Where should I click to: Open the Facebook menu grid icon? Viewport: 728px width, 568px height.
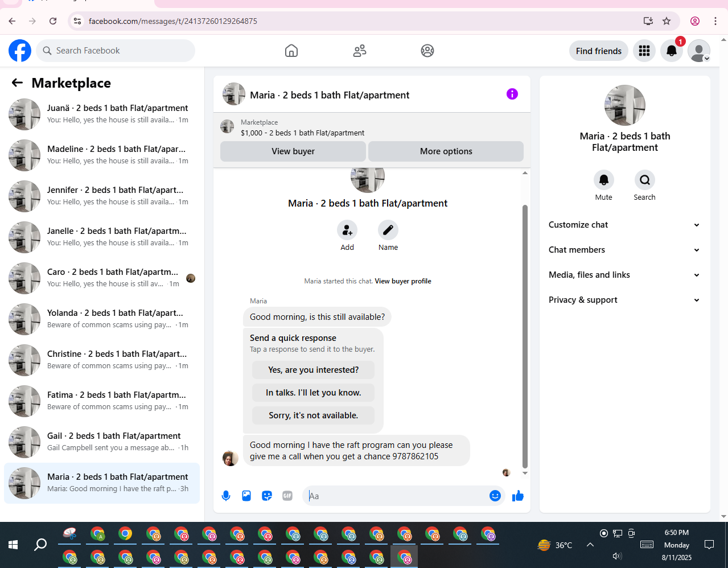pos(644,51)
